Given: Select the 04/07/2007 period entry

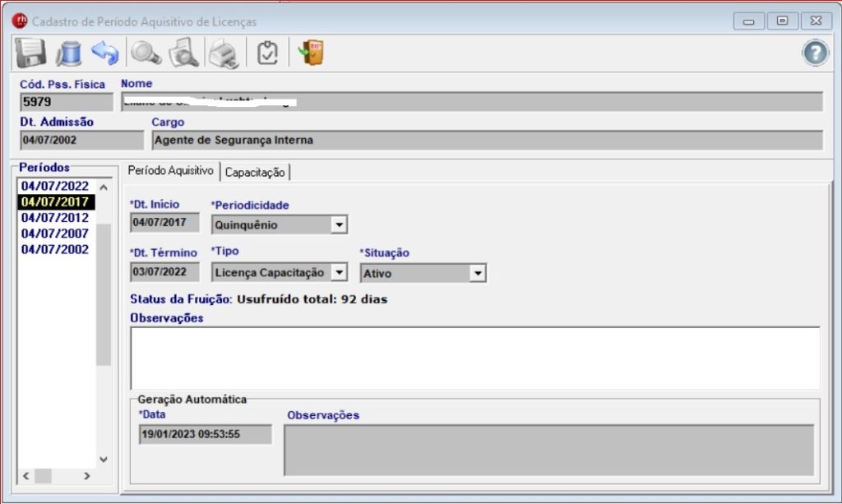Looking at the screenshot, I should [x=55, y=234].
